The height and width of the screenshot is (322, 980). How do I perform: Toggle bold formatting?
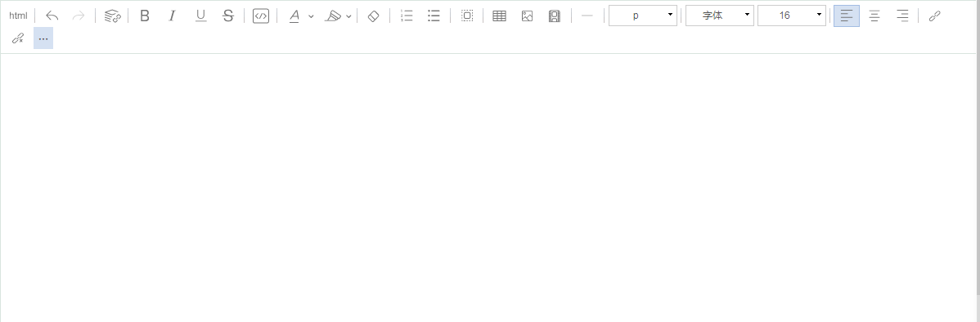(x=144, y=16)
